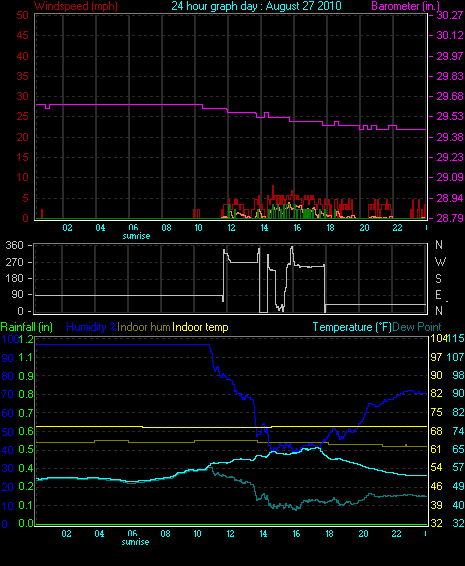The width and height of the screenshot is (465, 566).
Task: Select barometer axis value 28.79
Action: tap(450, 218)
